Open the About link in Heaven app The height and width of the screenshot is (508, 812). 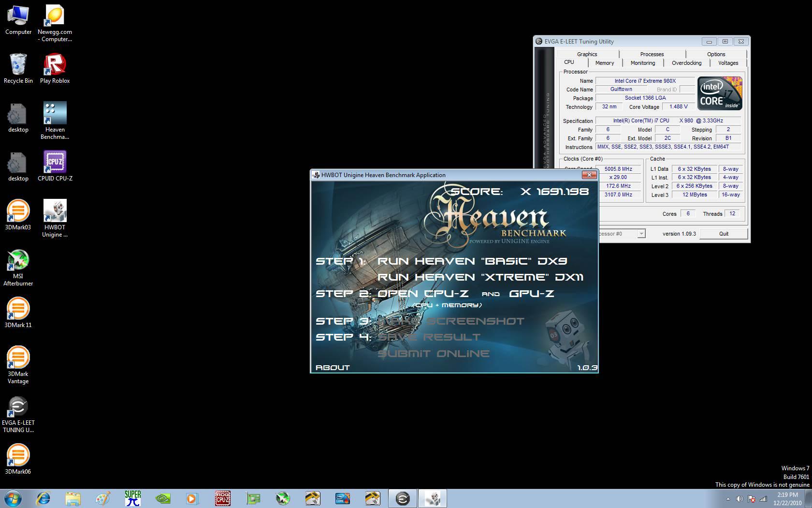[333, 368]
